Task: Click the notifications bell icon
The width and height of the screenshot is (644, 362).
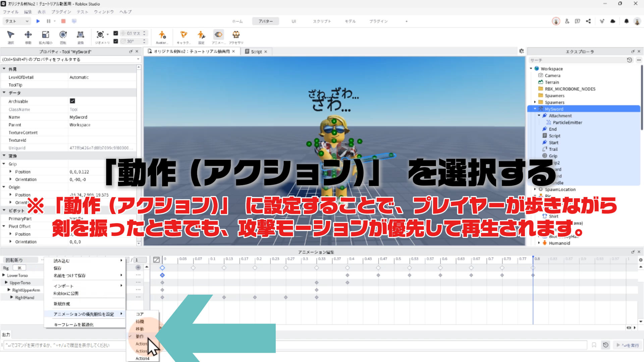Action: pyautogui.click(x=626, y=21)
